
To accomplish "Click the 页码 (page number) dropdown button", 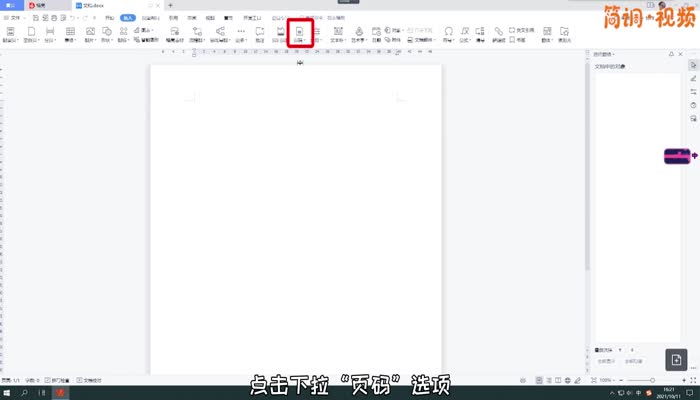I will [299, 35].
